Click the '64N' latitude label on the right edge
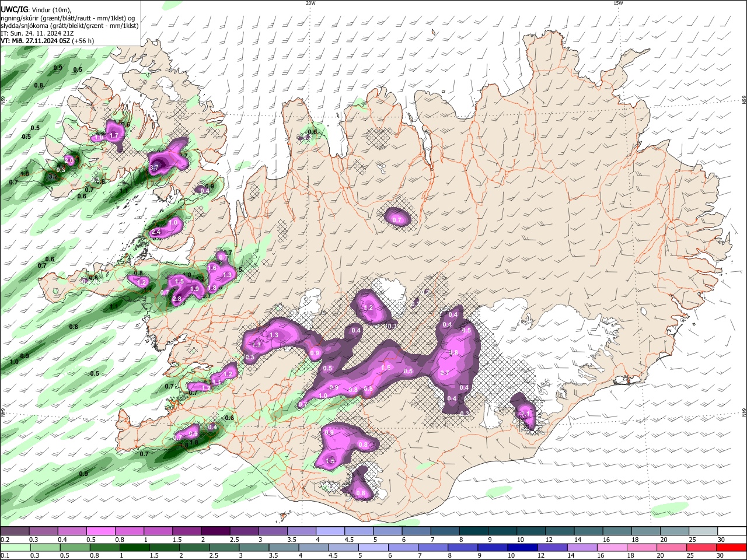 (x=744, y=412)
